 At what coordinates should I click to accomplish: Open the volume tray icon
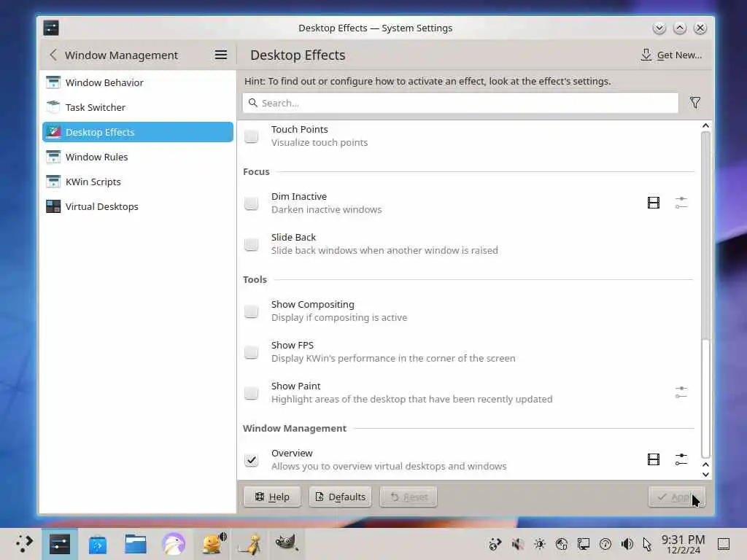click(x=627, y=544)
